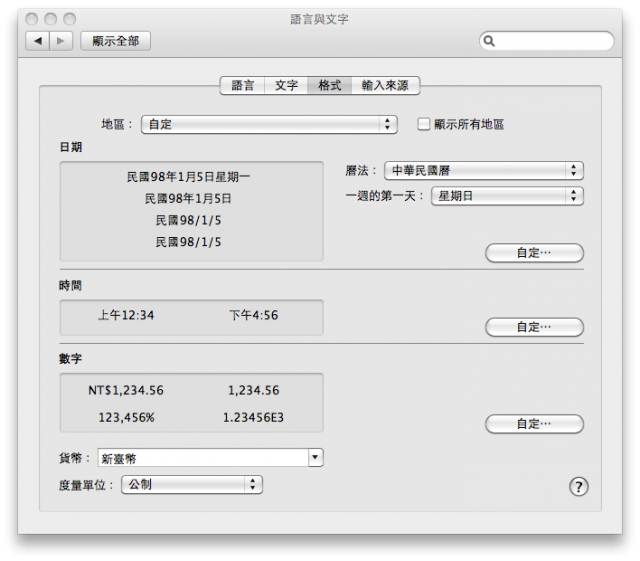Switch to the 語言 tab
This screenshot has width=640, height=561.
243,85
